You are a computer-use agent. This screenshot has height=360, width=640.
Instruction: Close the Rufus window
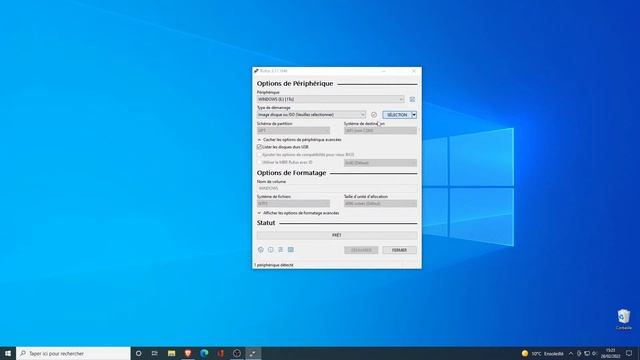414,71
